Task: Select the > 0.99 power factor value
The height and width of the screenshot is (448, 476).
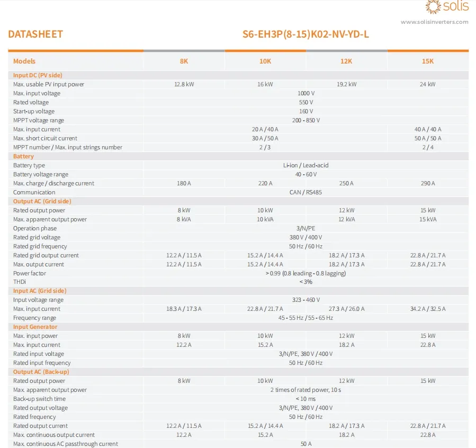Action: pyautogui.click(x=306, y=273)
